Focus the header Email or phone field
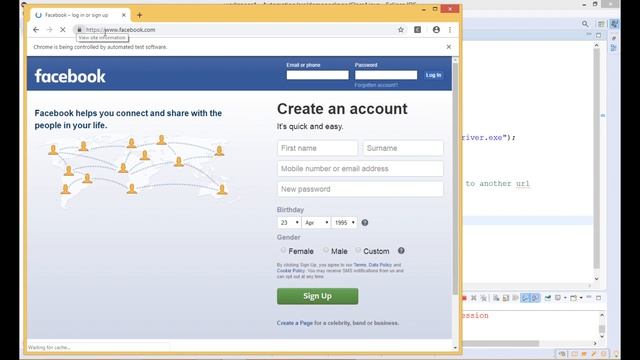 tap(318, 75)
